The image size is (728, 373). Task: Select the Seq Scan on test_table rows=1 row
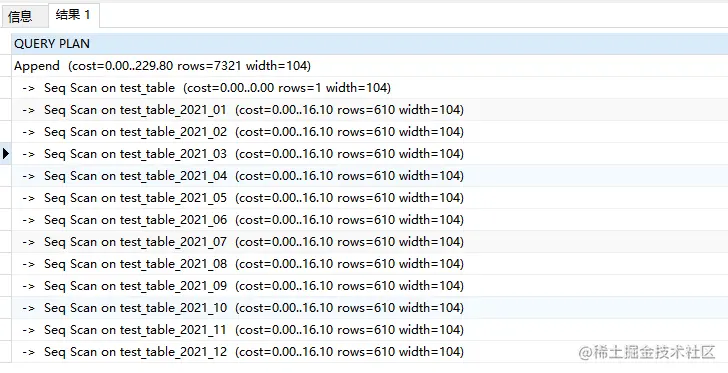pos(370,87)
